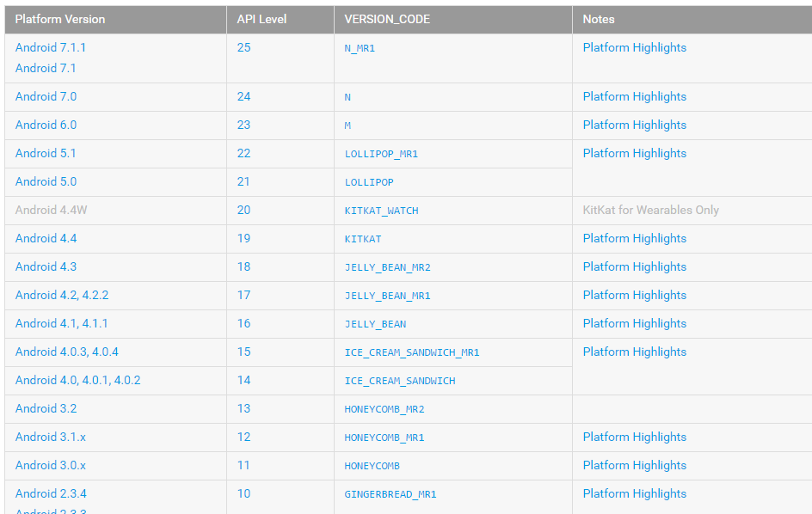The image size is (812, 514).
Task: Click the N_MR1 version code
Action: click(x=360, y=49)
